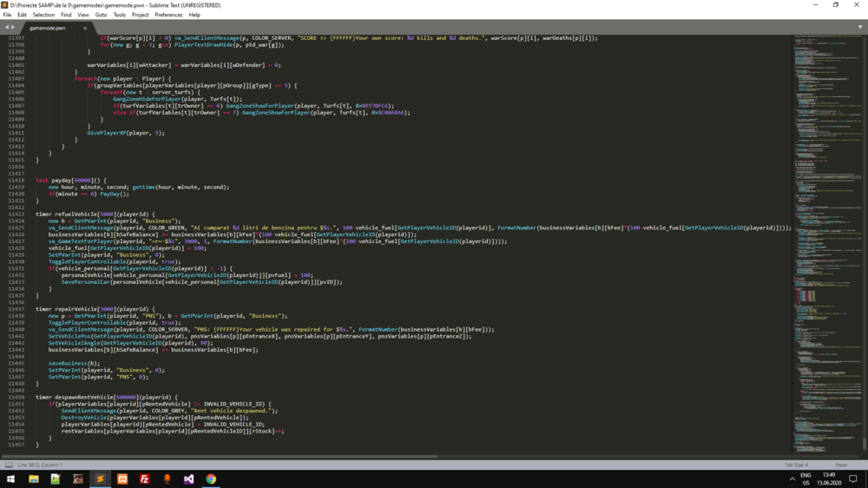Click the Sublime Text taskbar icon
This screenshot has height=488, width=868.
click(x=100, y=479)
